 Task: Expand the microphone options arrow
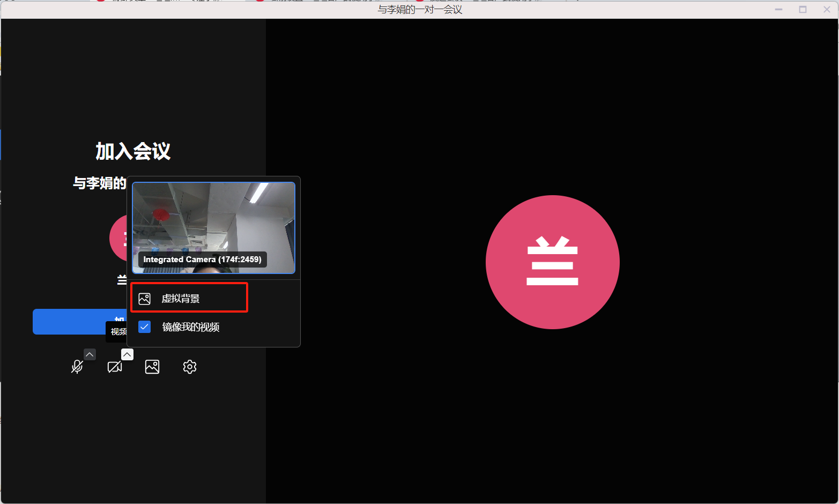point(90,354)
